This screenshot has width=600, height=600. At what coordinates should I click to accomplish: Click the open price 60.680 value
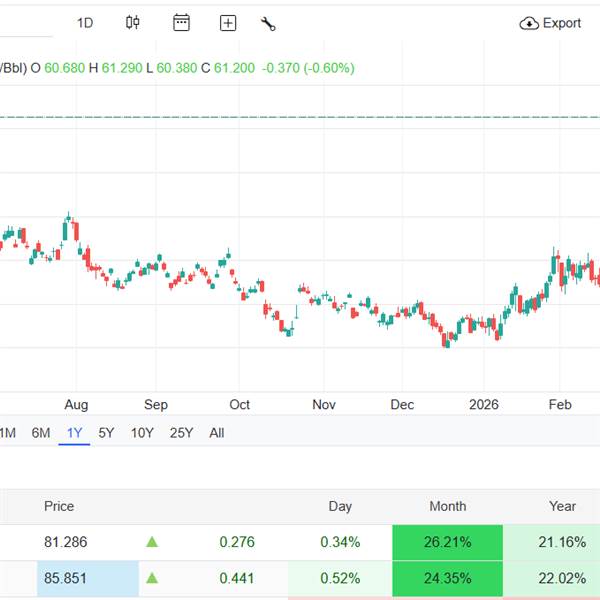tap(64, 68)
